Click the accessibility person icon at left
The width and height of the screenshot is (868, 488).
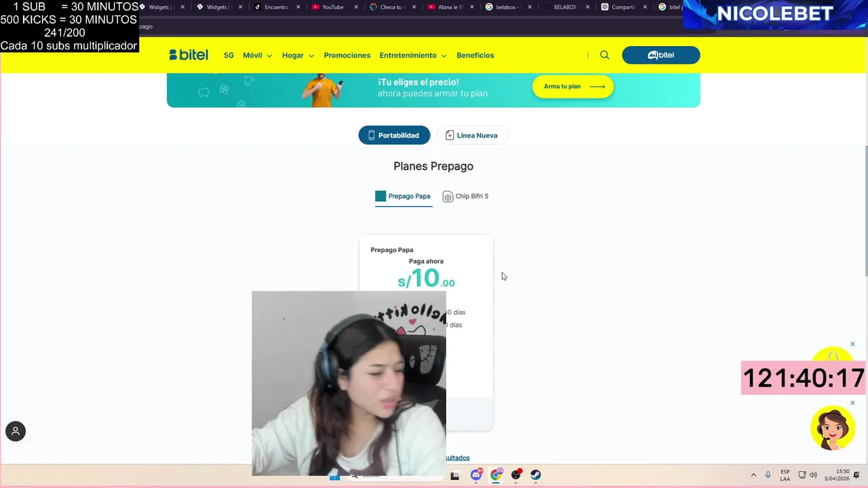pos(16,431)
